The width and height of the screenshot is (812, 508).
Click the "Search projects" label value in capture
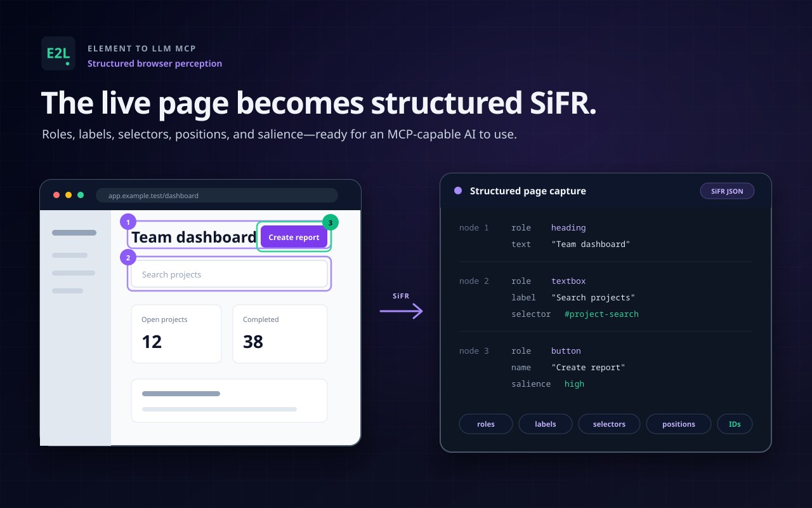click(593, 298)
